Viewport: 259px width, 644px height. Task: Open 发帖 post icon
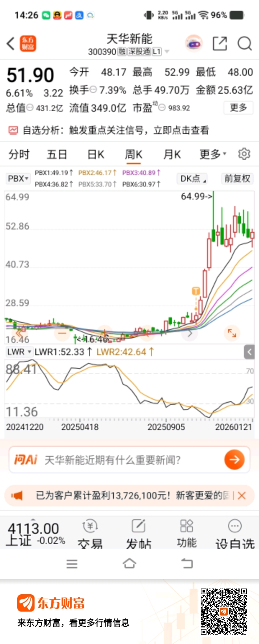(x=138, y=534)
